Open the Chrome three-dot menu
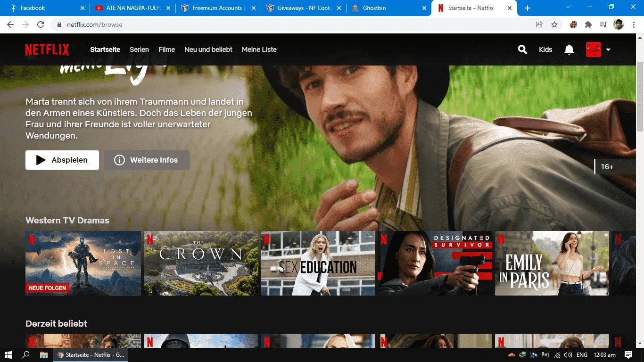Image resolution: width=644 pixels, height=362 pixels. (x=633, y=25)
